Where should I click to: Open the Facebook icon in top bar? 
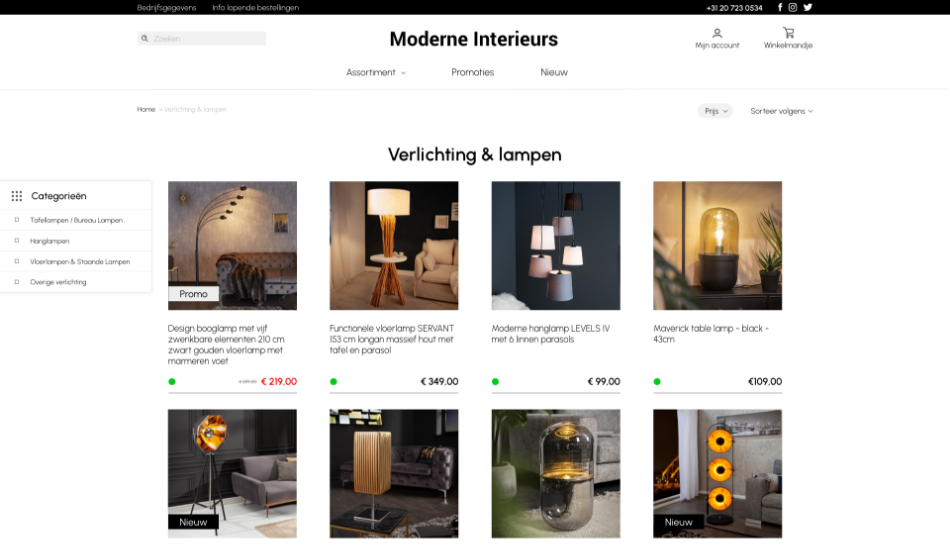pyautogui.click(x=780, y=7)
